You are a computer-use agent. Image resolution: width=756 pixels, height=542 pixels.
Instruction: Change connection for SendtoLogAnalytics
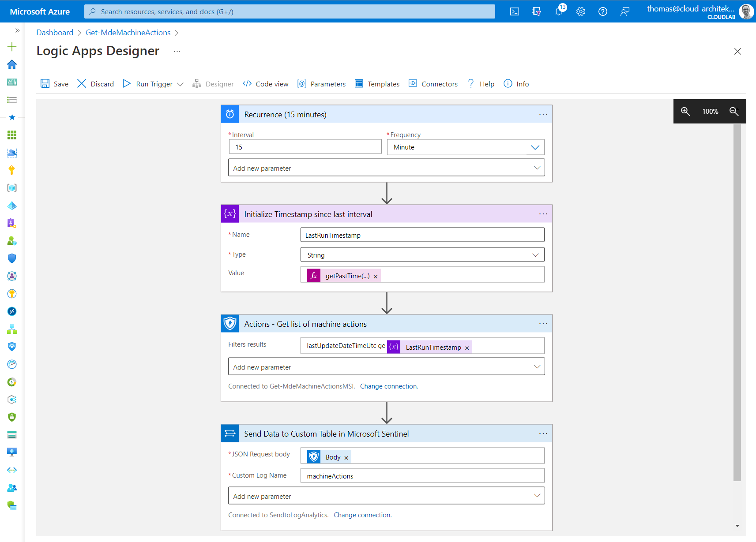coord(362,515)
